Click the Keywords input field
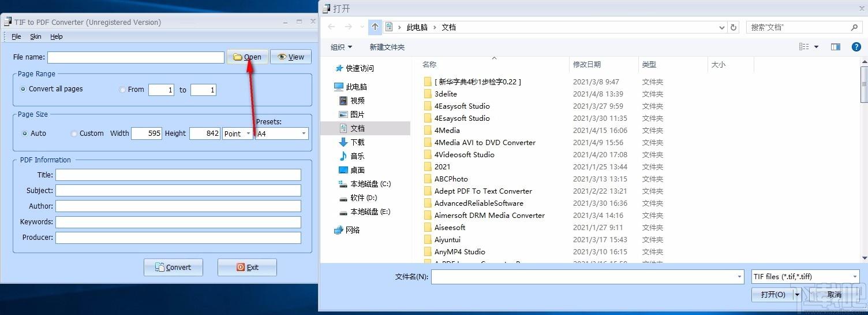The width and height of the screenshot is (868, 315). coord(178,221)
